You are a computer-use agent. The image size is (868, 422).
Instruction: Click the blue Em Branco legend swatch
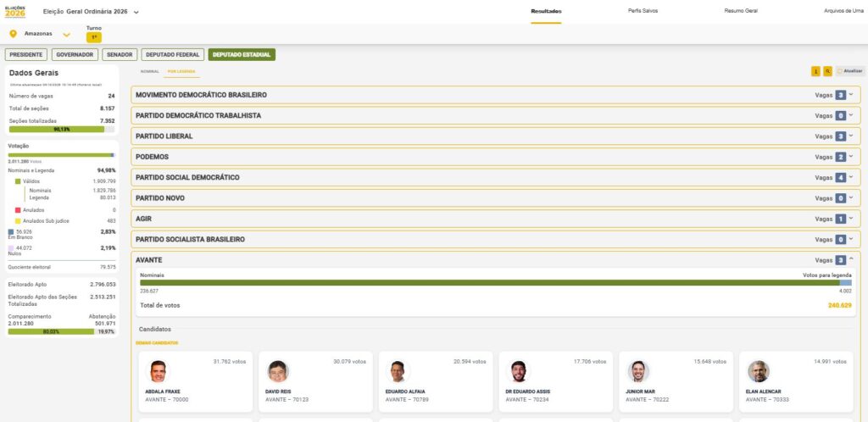11,232
